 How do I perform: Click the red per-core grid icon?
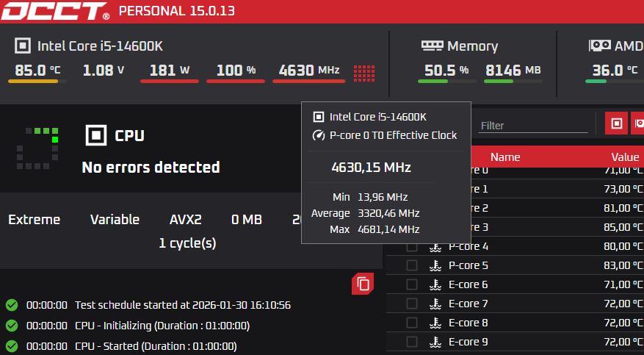tap(364, 72)
